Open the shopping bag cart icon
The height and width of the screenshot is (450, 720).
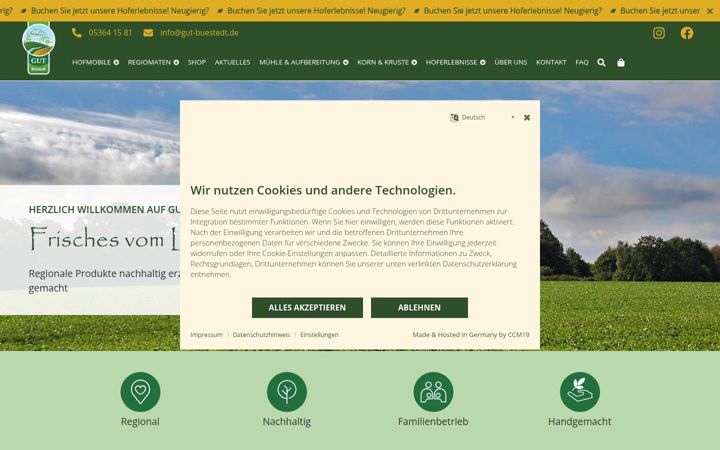tap(621, 62)
